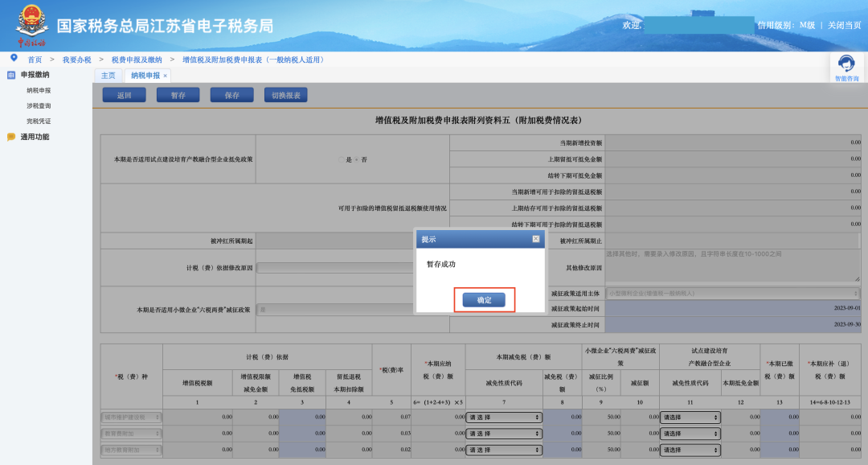Click the location pin icon before the breadcrumb

pyautogui.click(x=12, y=57)
